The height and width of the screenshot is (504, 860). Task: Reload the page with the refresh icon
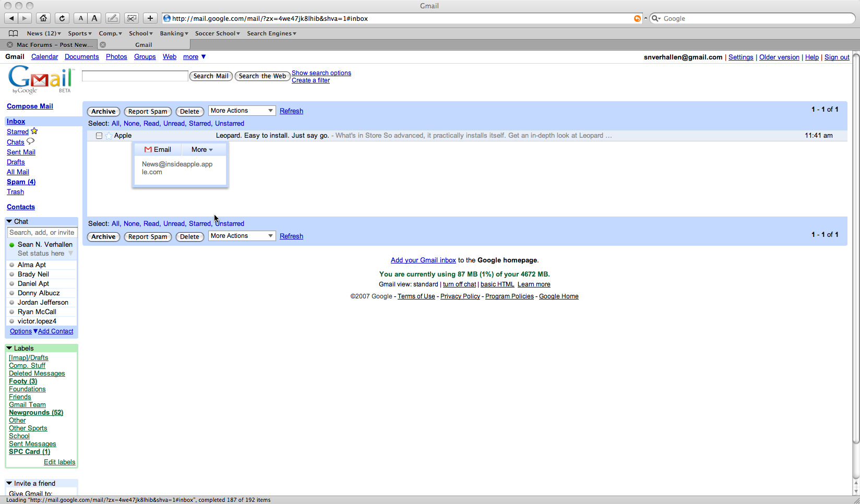pos(62,18)
